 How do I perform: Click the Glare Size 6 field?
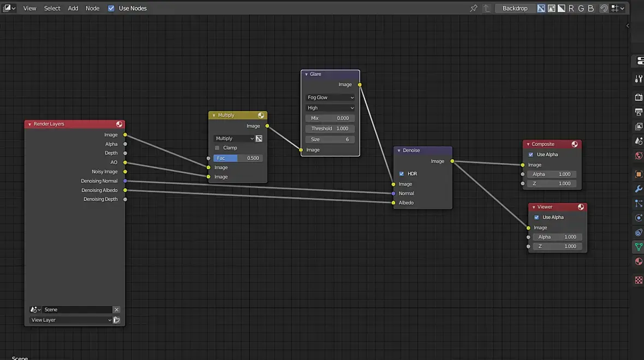(x=330, y=140)
